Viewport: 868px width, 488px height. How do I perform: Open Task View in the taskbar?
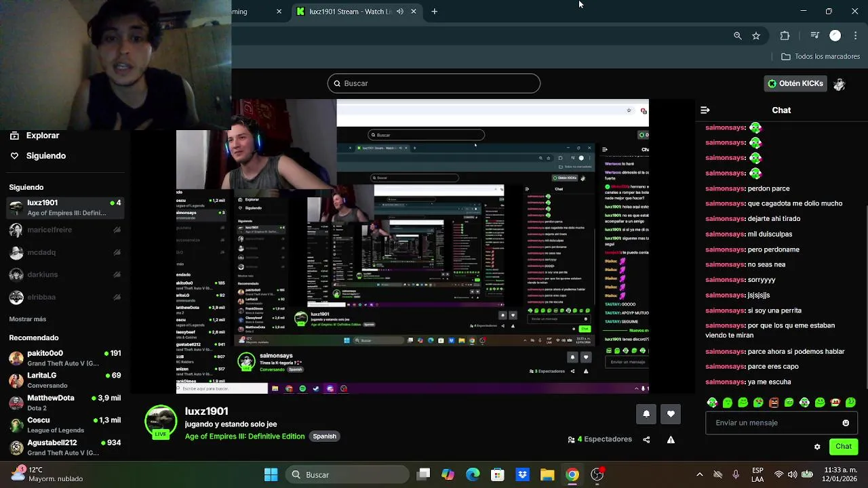[424, 474]
